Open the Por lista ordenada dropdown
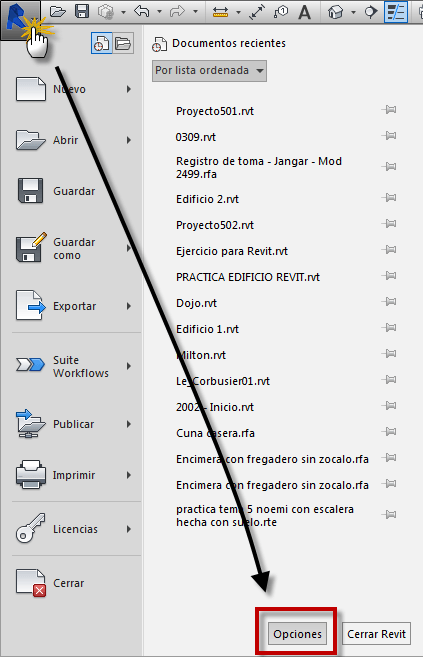This screenshot has width=423, height=657. [x=209, y=70]
